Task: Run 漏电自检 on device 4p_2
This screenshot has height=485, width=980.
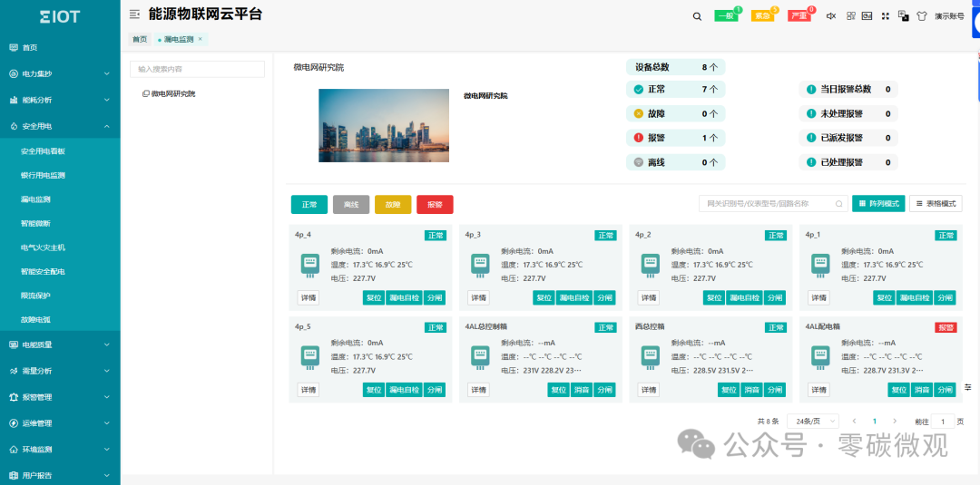Action: (744, 297)
